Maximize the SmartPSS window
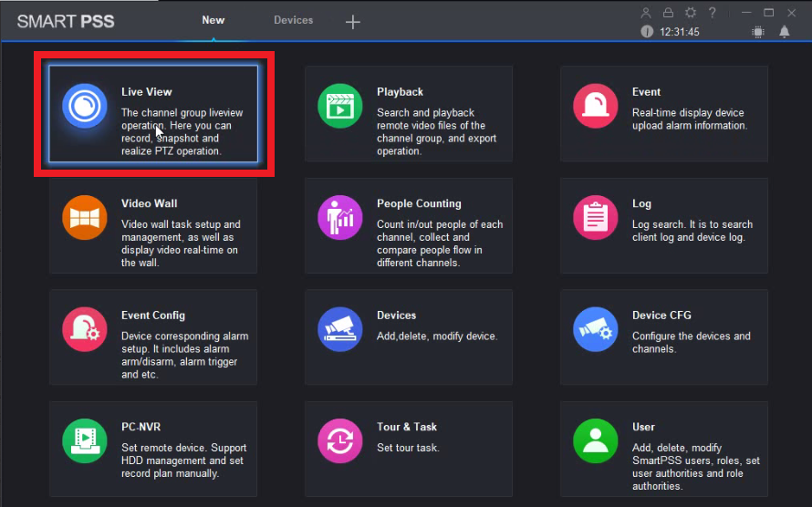This screenshot has height=507, width=812. (768, 13)
